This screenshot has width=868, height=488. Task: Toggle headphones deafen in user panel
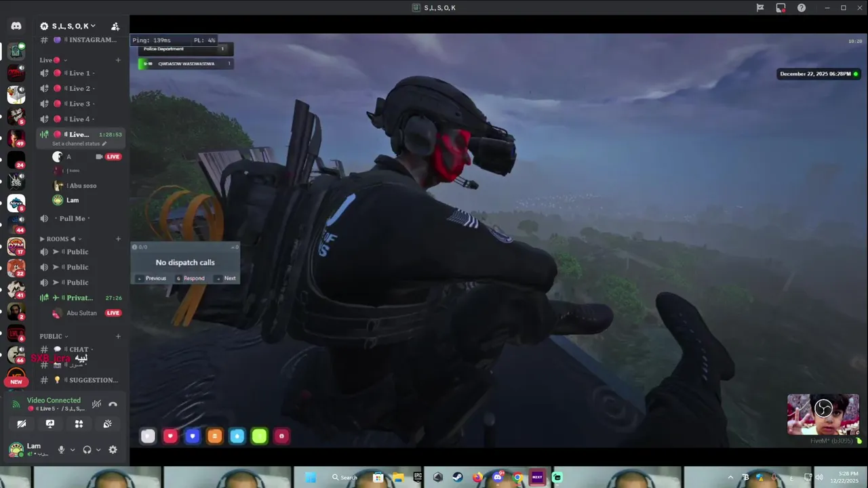pos(87,449)
